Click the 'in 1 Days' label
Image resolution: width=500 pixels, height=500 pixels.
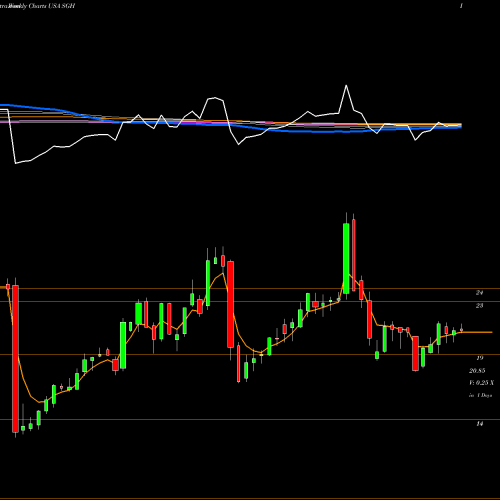tap(480, 395)
